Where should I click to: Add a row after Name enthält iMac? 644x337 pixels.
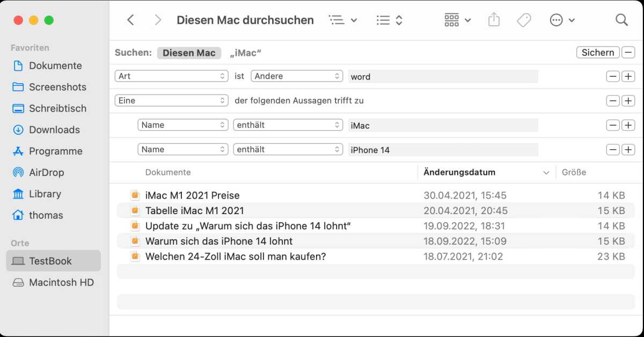tap(628, 125)
